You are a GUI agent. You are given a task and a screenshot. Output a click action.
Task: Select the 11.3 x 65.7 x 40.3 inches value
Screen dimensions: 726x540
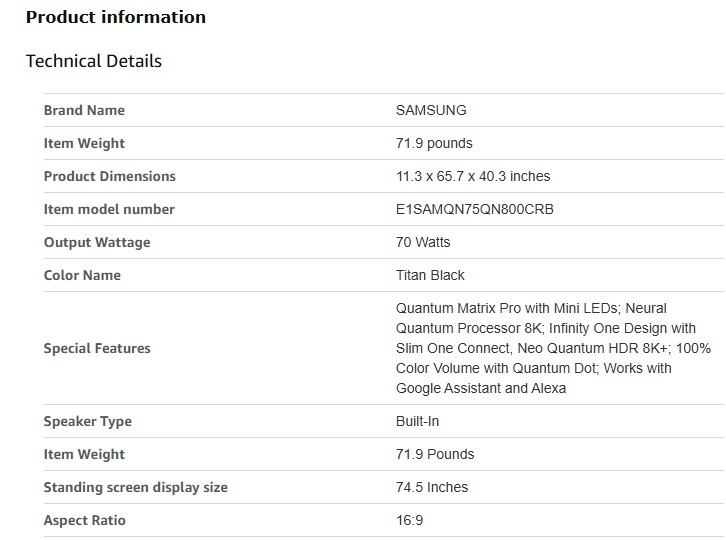click(x=473, y=176)
